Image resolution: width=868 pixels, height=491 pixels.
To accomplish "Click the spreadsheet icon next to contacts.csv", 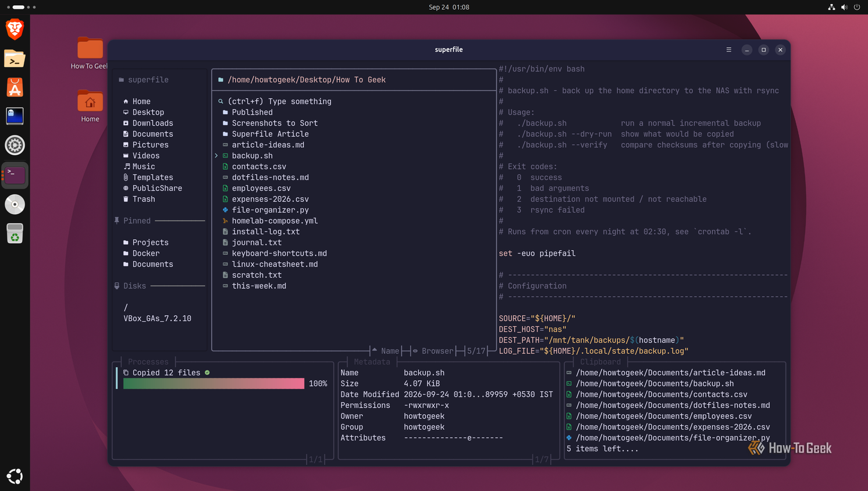I will [x=225, y=166].
